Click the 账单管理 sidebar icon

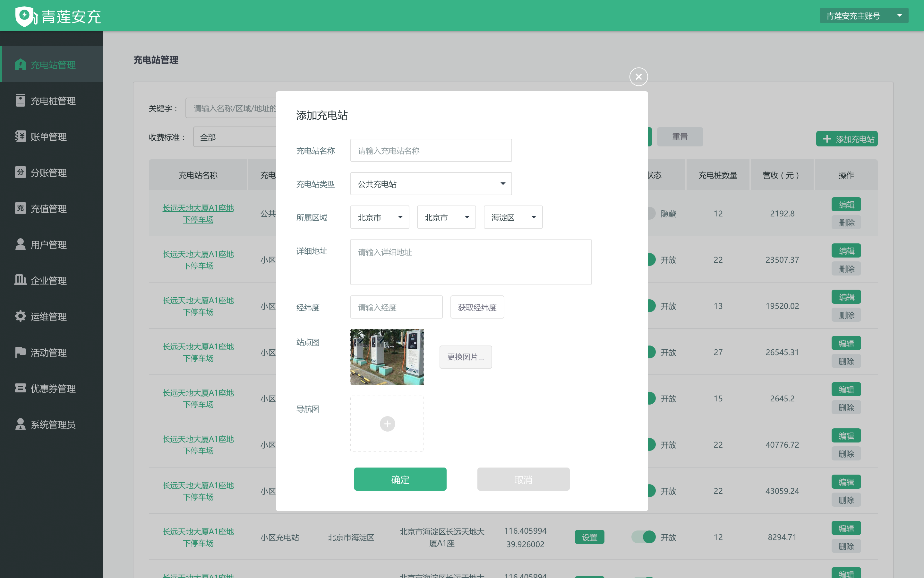point(20,136)
